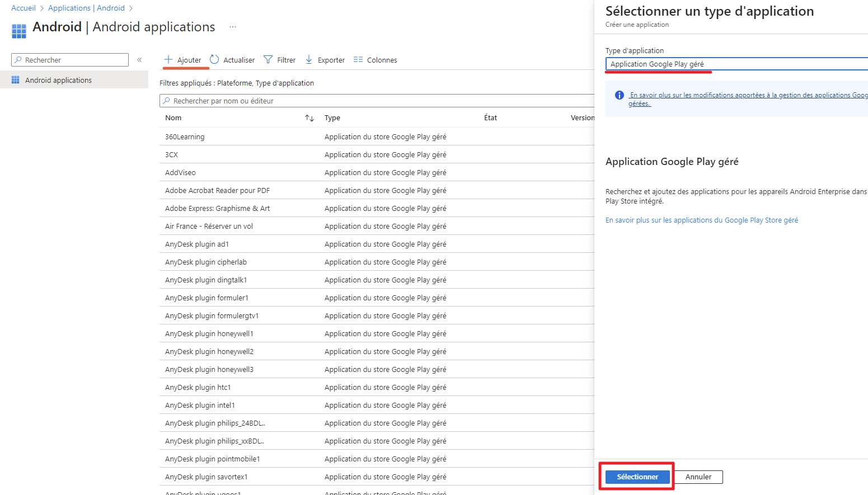
Task: Open 'En savoir plus sur les applications du Google Play Store géré'
Action: pyautogui.click(x=702, y=220)
